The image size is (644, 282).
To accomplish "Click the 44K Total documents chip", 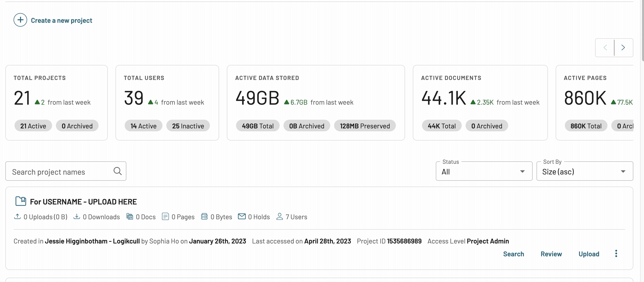I will coord(442,125).
